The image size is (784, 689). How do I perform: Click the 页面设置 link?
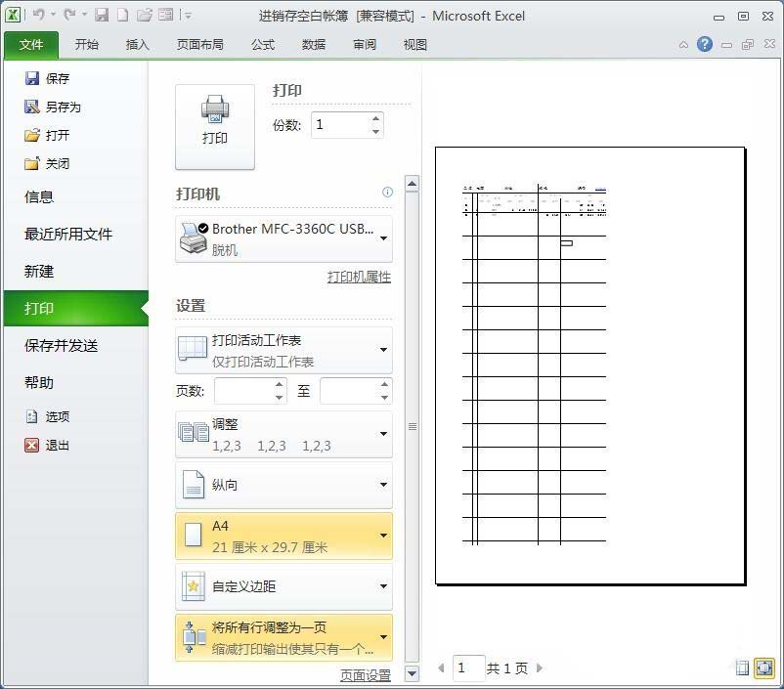[x=366, y=675]
